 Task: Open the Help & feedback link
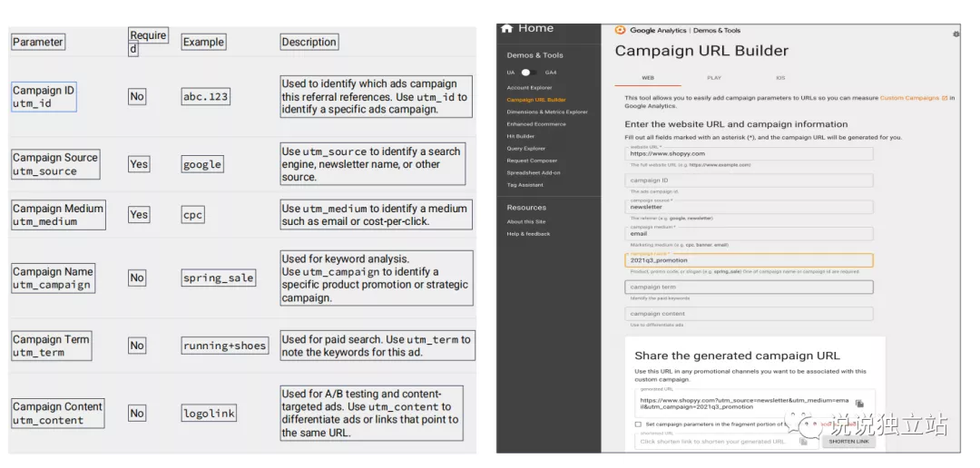click(528, 234)
